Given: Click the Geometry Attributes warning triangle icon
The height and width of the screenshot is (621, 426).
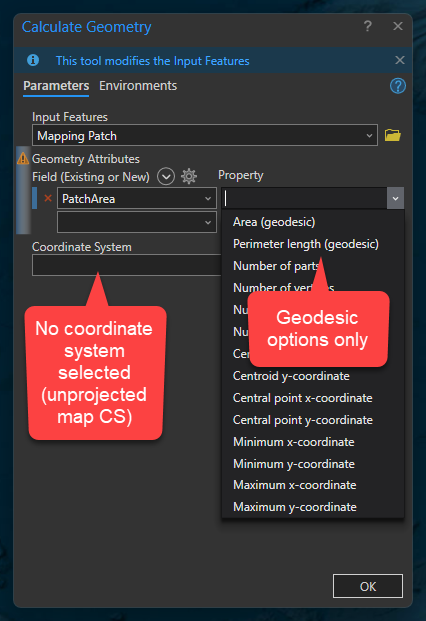Looking at the screenshot, I should point(23,158).
